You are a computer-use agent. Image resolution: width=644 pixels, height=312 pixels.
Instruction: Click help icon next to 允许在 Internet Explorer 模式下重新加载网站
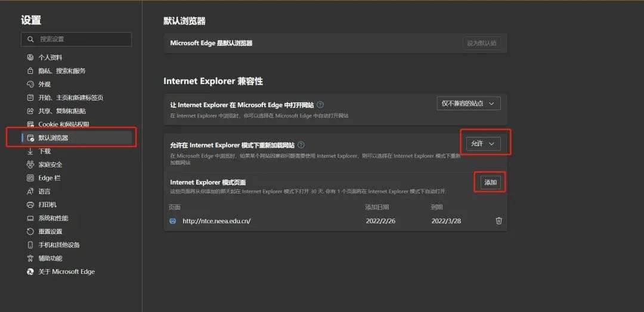point(301,145)
